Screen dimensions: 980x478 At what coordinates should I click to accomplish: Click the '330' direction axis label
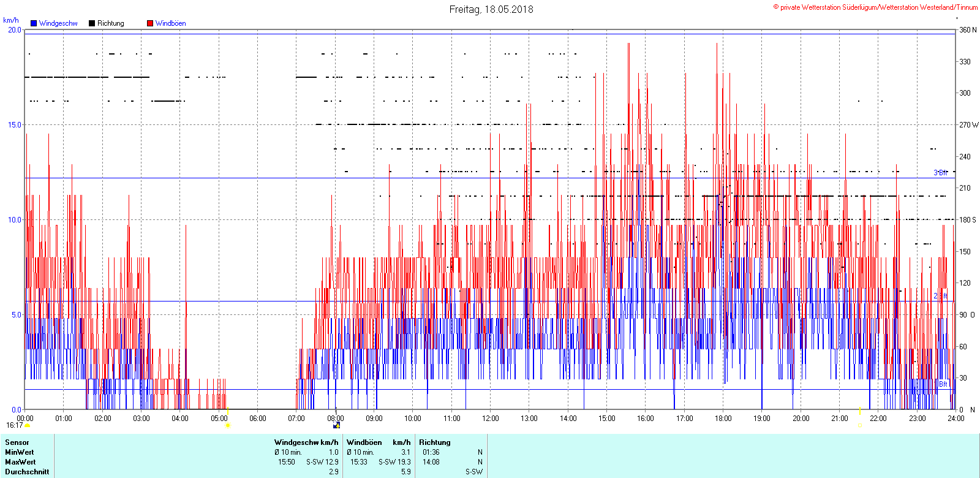[x=965, y=62]
